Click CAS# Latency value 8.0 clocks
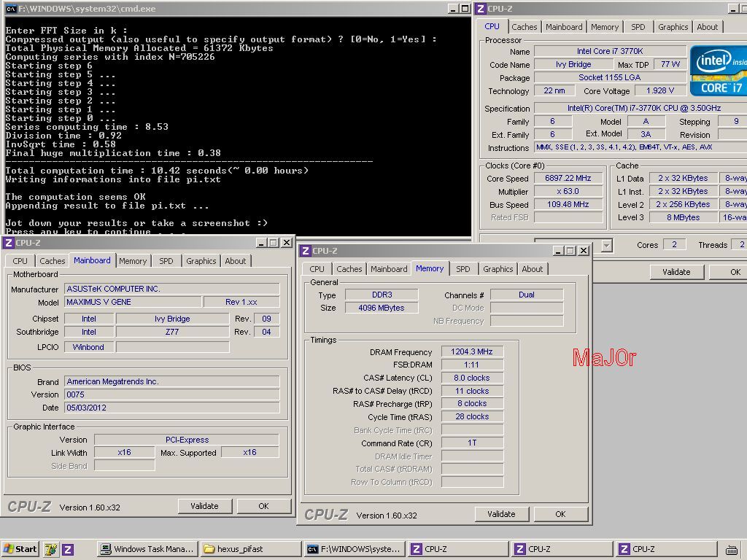The height and width of the screenshot is (560, 747). click(472, 378)
